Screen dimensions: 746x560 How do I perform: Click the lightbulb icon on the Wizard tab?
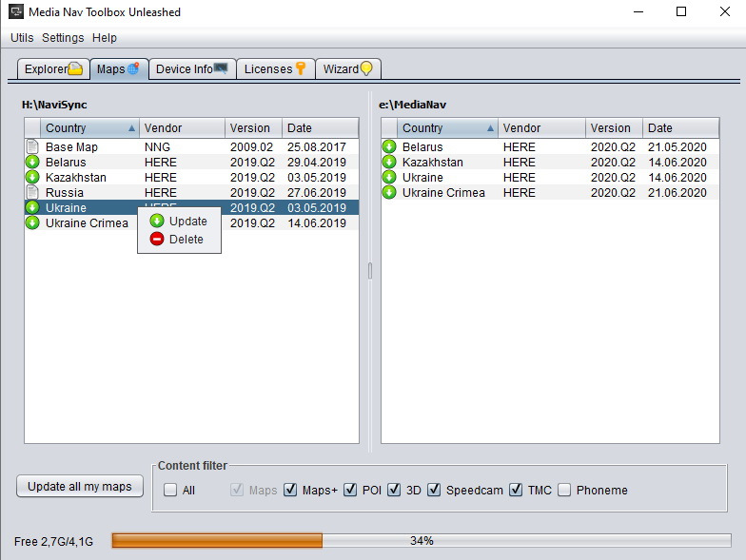(x=366, y=68)
